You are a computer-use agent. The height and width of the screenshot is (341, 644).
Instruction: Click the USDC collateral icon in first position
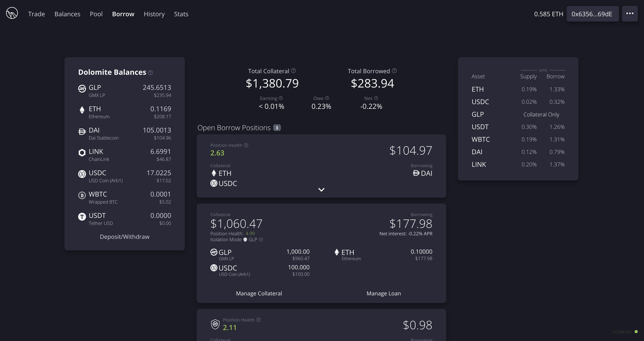(214, 183)
